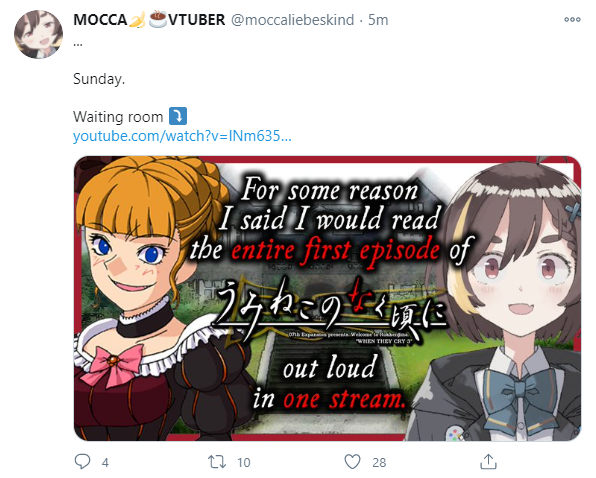The height and width of the screenshot is (478, 596).
Task: Click the blue arrow emoji after Waiting room
Action: (x=178, y=116)
